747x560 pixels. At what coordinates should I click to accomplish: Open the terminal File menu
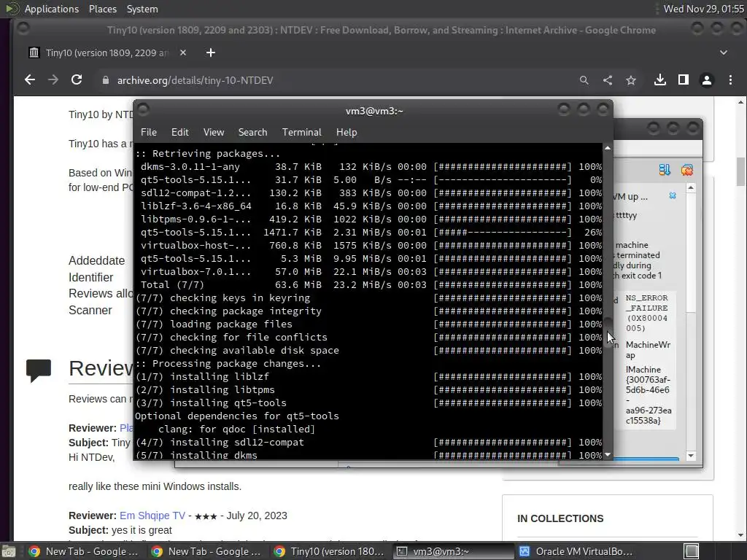click(x=149, y=132)
